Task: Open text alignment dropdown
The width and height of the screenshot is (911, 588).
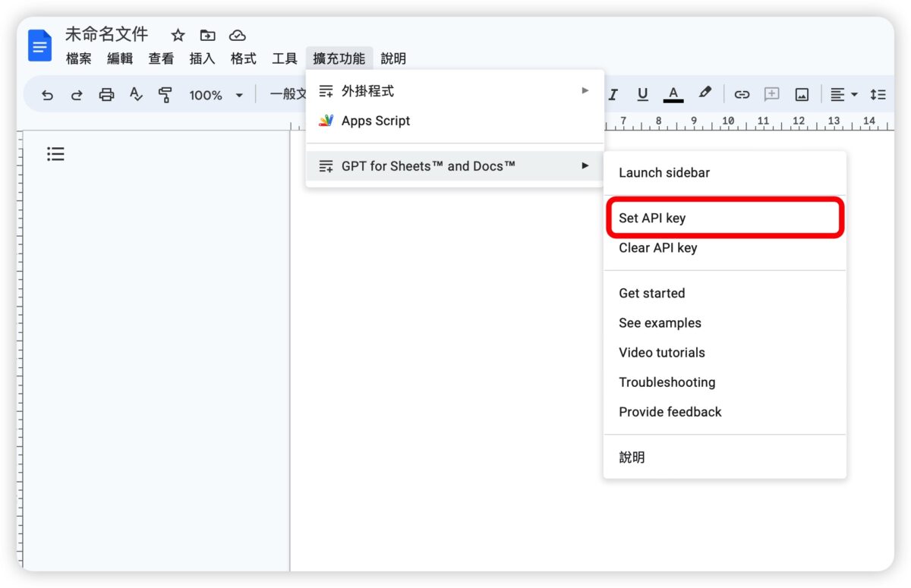Action: (x=843, y=95)
